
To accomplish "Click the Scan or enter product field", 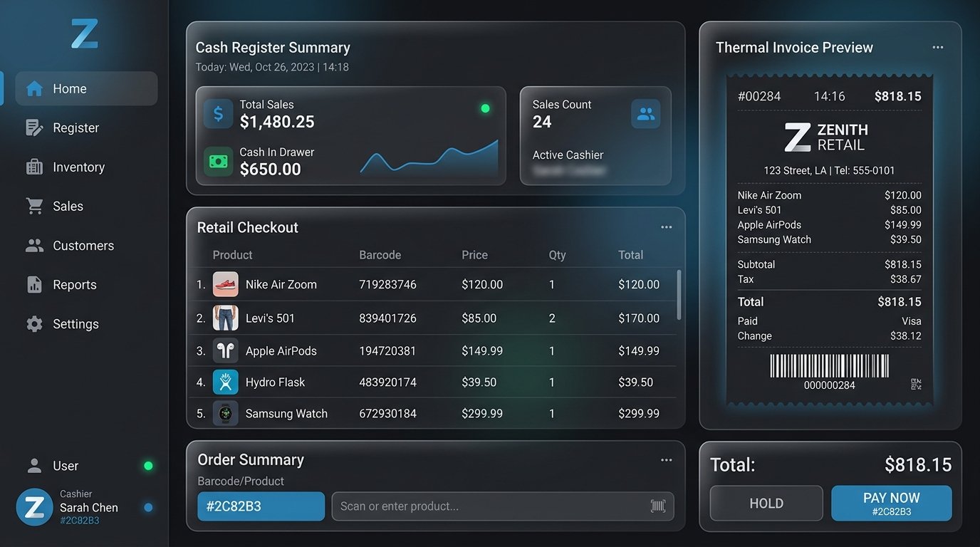I will coord(503,506).
